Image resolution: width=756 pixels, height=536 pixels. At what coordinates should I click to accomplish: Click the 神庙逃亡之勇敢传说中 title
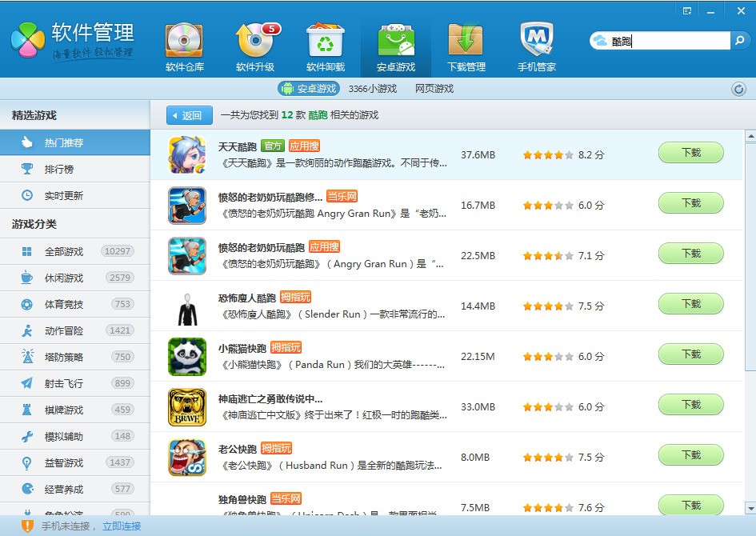pos(270,398)
